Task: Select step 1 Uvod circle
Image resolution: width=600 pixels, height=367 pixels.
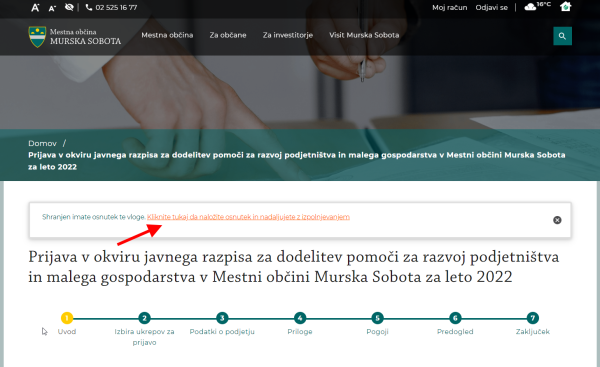Action: [x=67, y=318]
